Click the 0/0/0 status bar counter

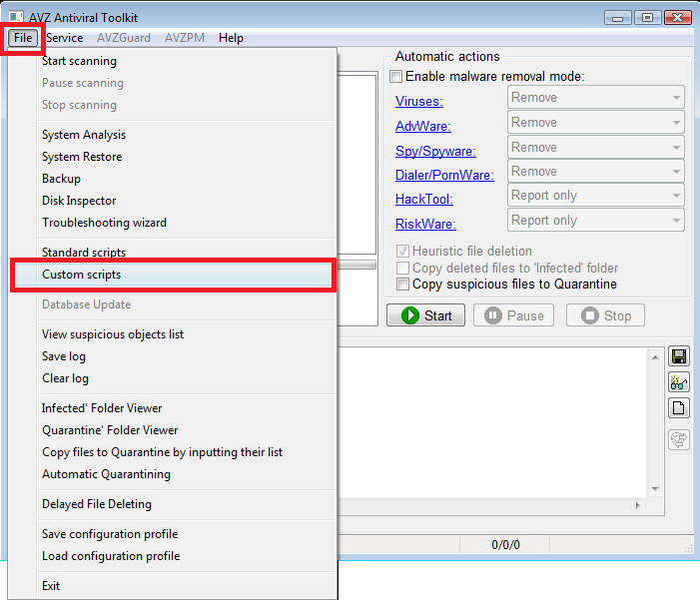click(505, 545)
